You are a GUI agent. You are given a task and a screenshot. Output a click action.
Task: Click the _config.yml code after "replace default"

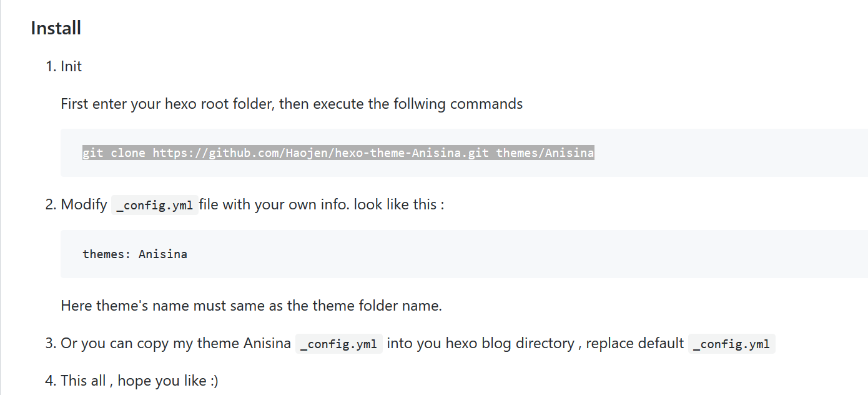coord(731,344)
